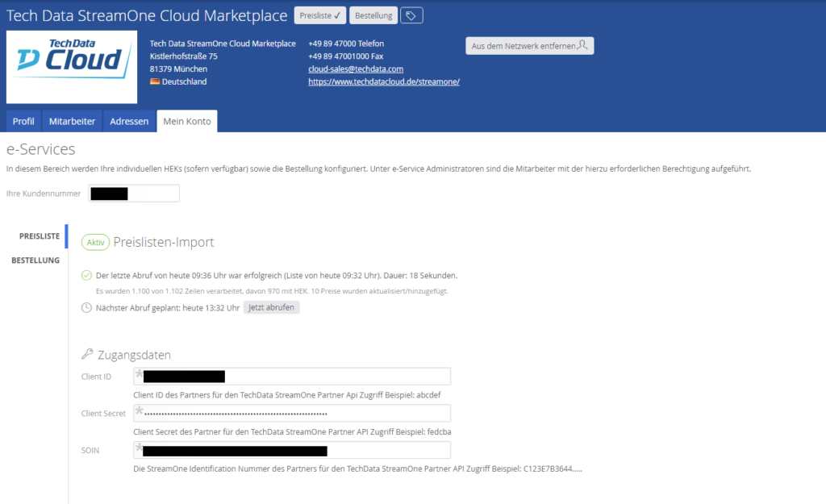The image size is (826, 504).
Task: Click the e-Services heading
Action: (x=40, y=149)
